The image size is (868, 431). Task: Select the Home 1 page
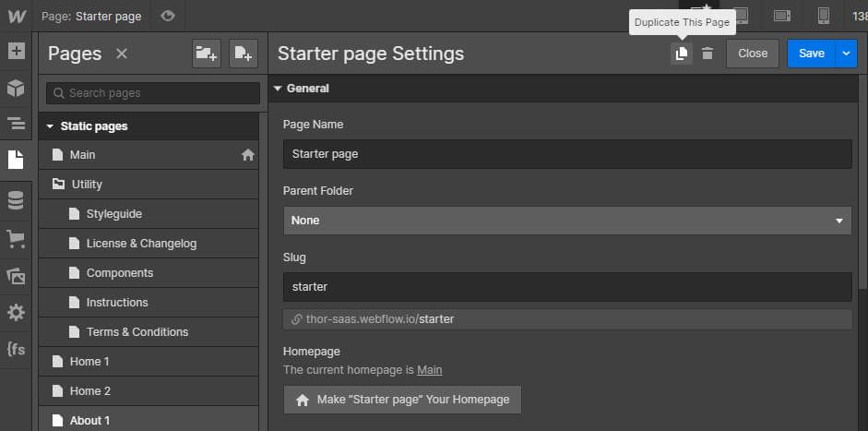click(x=89, y=362)
